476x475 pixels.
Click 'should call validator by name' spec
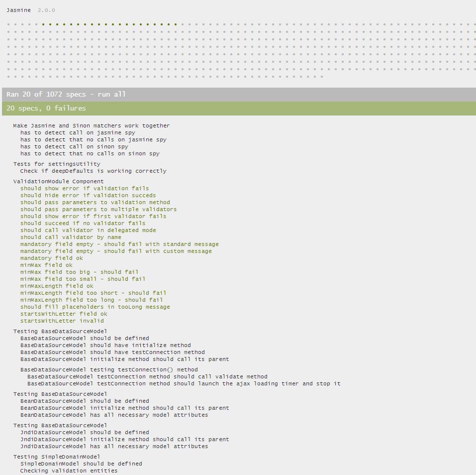[x=70, y=237]
